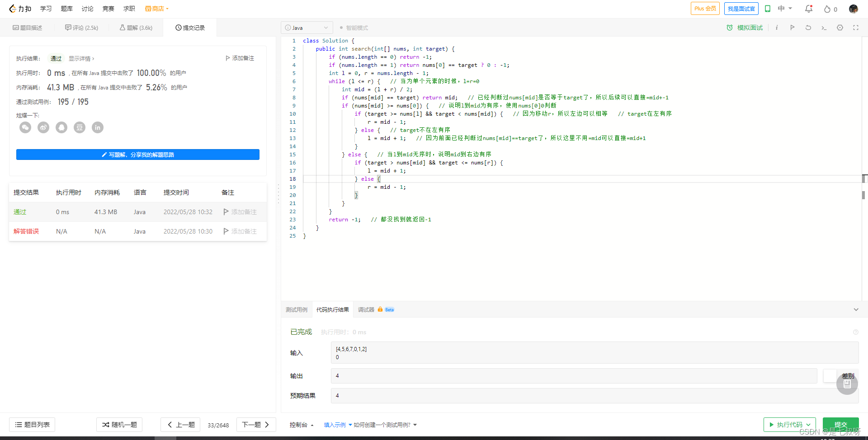
Task: Share result to LinkedIn icon
Action: pos(98,127)
